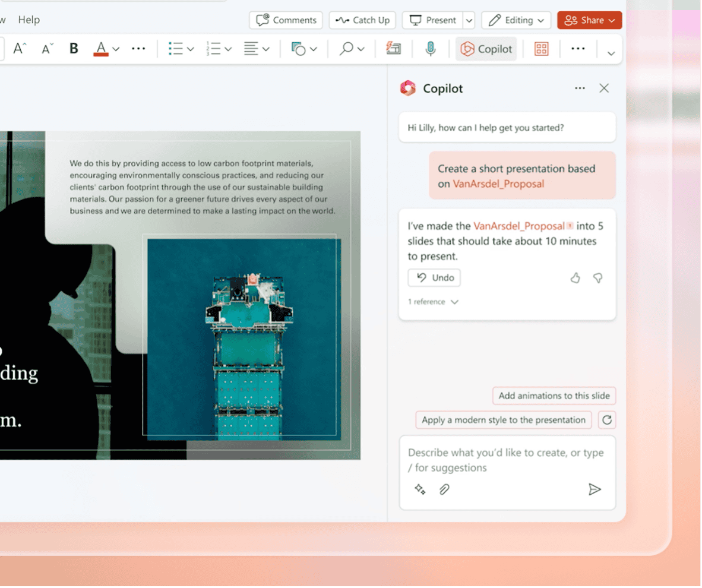This screenshot has width=702, height=588.
Task: Open prompt suggestions with the sparkle icon
Action: [x=420, y=489]
